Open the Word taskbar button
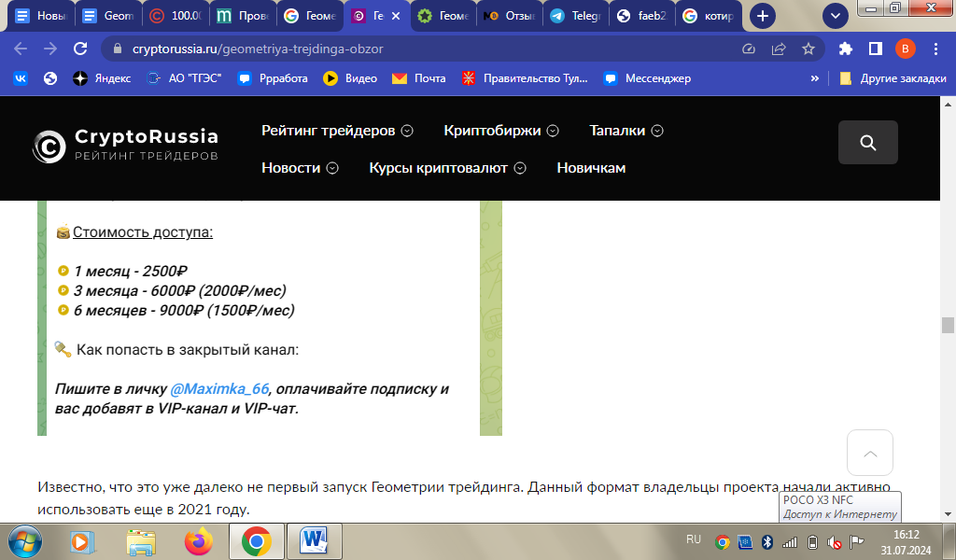Image resolution: width=956 pixels, height=560 pixels. pyautogui.click(x=314, y=541)
